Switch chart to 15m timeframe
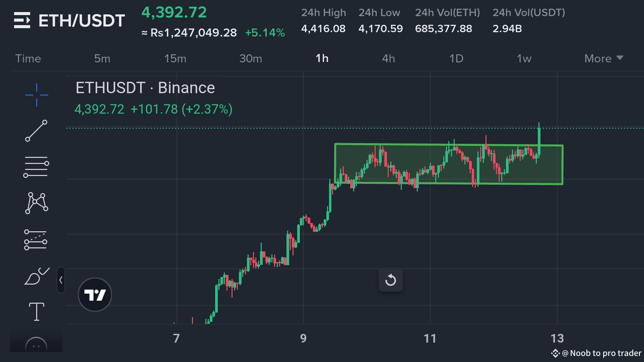Screen dimensions: 644x362 pyautogui.click(x=175, y=59)
